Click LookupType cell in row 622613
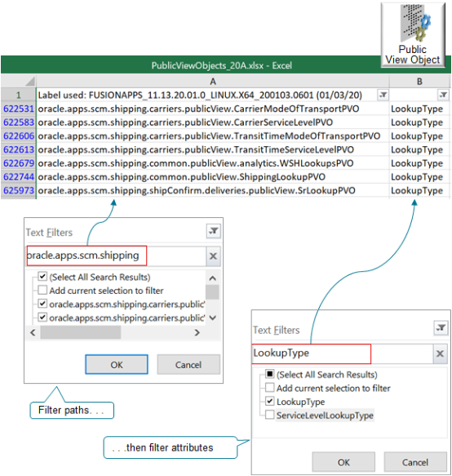452x476 pixels. pyautogui.click(x=419, y=149)
